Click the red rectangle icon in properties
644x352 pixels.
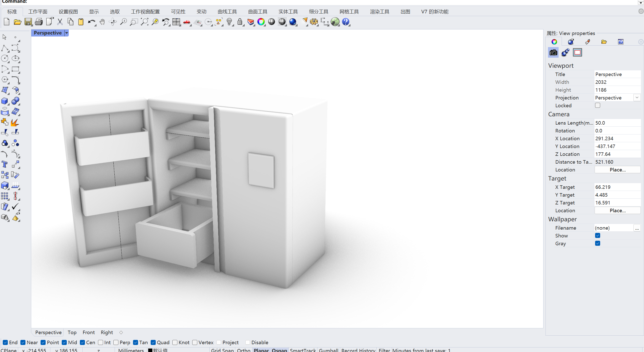pyautogui.click(x=577, y=52)
